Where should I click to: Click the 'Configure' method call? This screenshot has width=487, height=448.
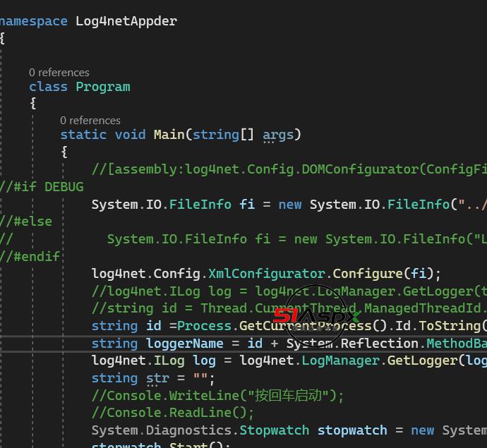point(368,274)
